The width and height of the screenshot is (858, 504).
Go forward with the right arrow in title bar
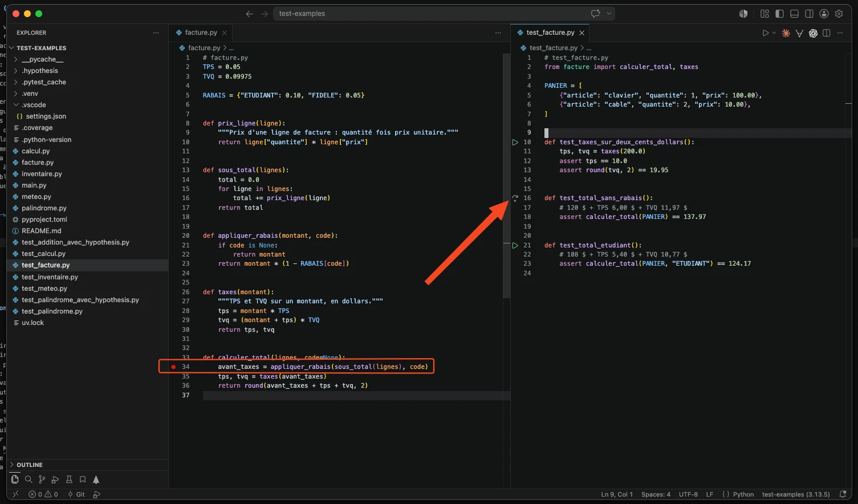(265, 14)
